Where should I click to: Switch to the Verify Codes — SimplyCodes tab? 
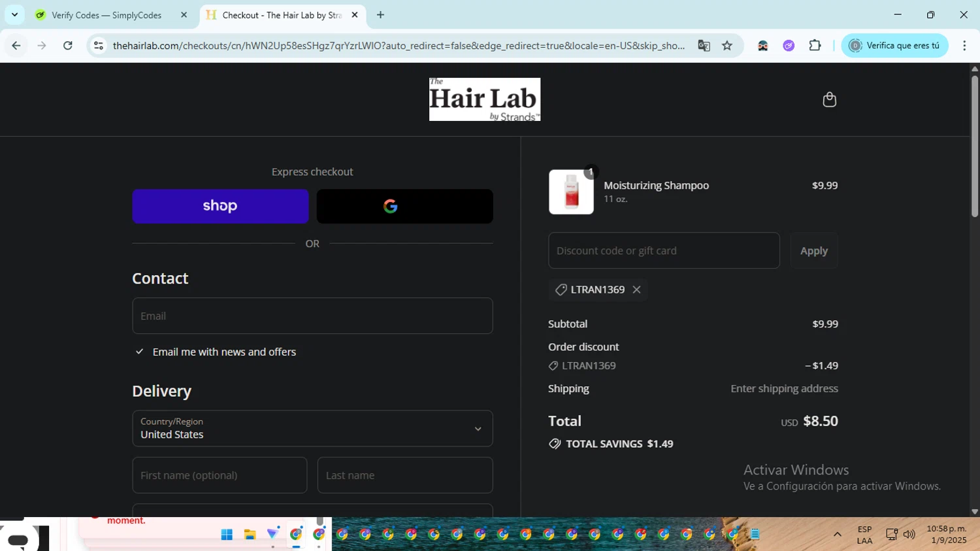coord(106,15)
